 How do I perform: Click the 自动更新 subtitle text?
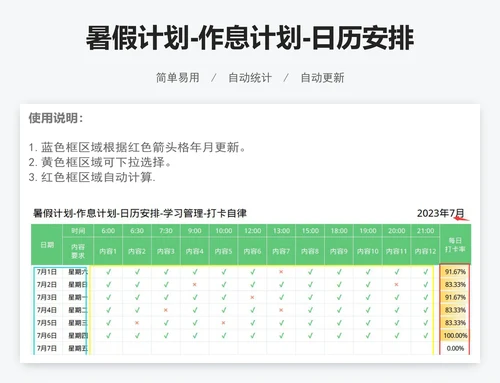pos(322,78)
